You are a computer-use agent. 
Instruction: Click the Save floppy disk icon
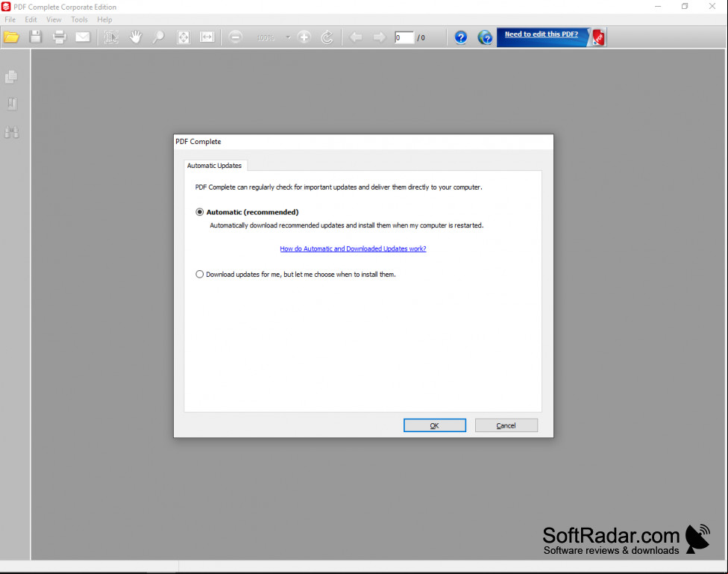[35, 37]
